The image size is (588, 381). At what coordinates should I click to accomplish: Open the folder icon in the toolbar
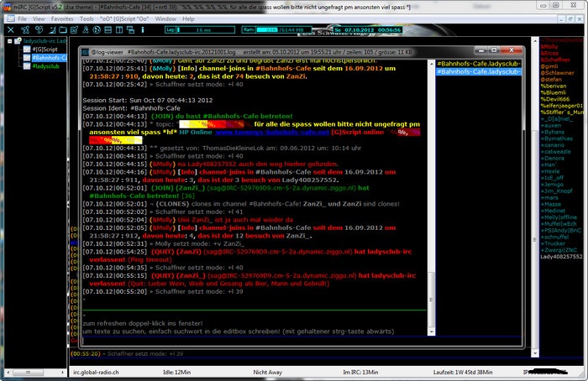pos(63,30)
